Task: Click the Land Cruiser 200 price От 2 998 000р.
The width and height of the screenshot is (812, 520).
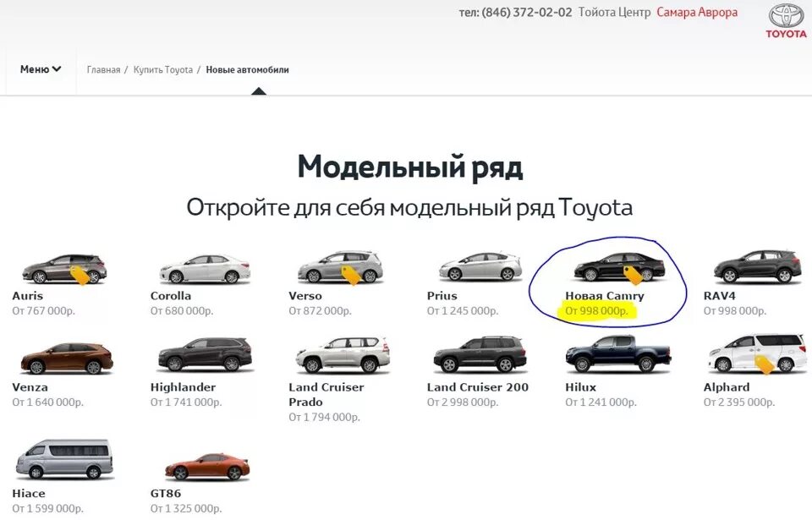Action: [x=463, y=402]
